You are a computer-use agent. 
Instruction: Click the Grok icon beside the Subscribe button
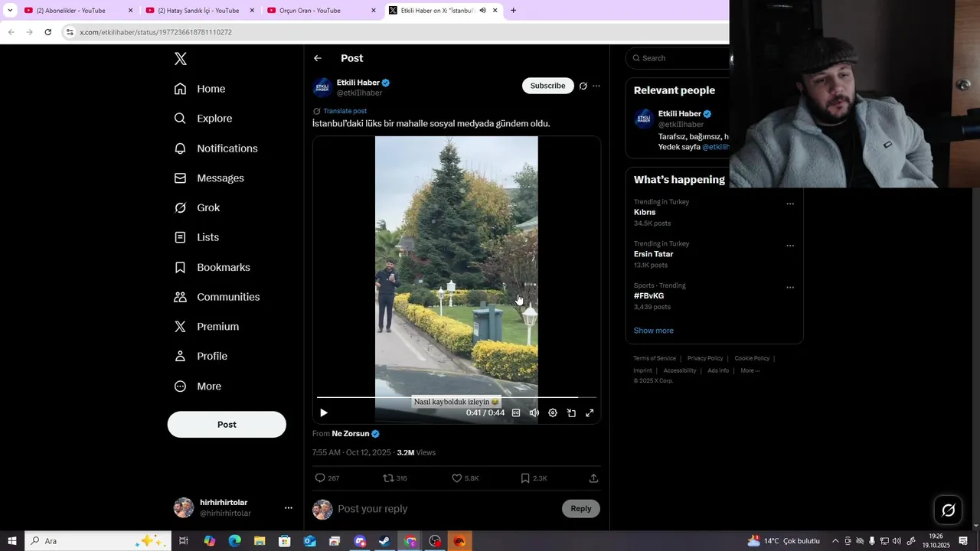point(583,86)
